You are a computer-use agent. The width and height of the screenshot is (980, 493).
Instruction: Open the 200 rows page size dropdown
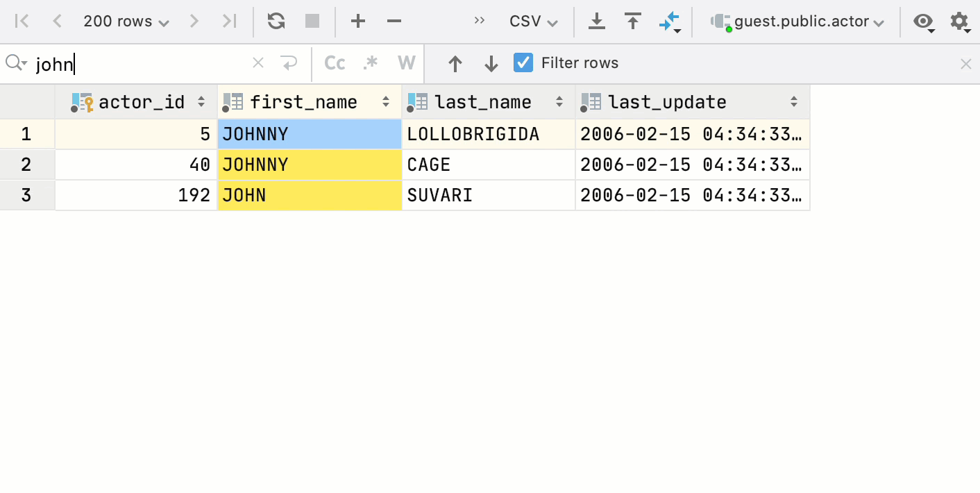125,21
